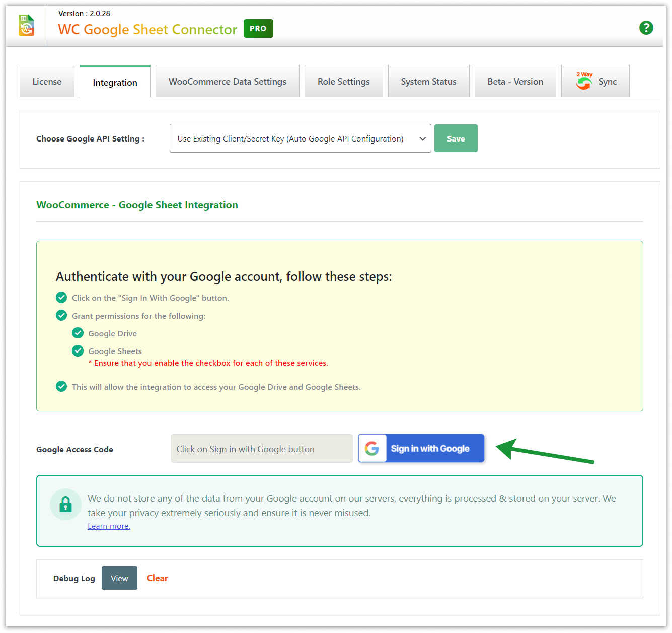Click the Google G logo on sign-in button

(x=372, y=448)
